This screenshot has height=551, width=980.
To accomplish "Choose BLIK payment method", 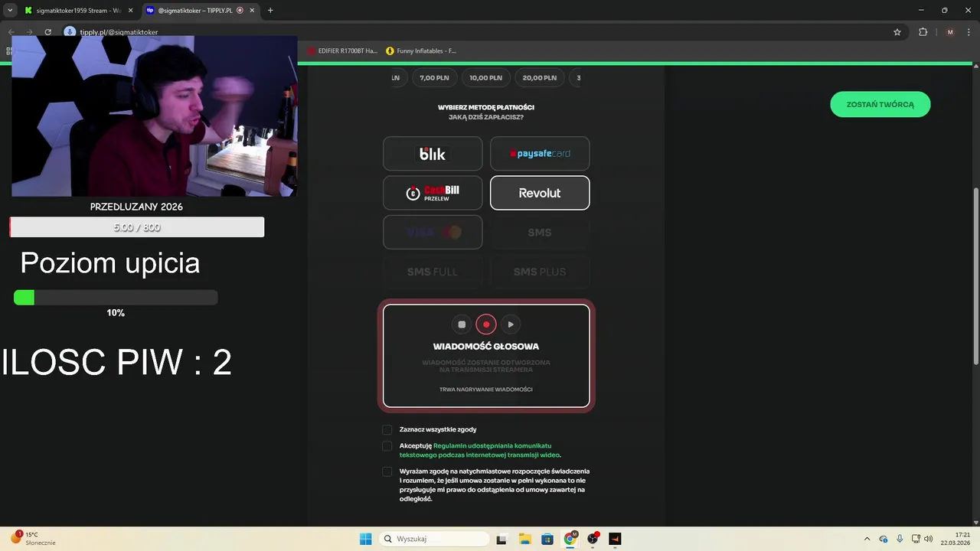I will point(433,154).
